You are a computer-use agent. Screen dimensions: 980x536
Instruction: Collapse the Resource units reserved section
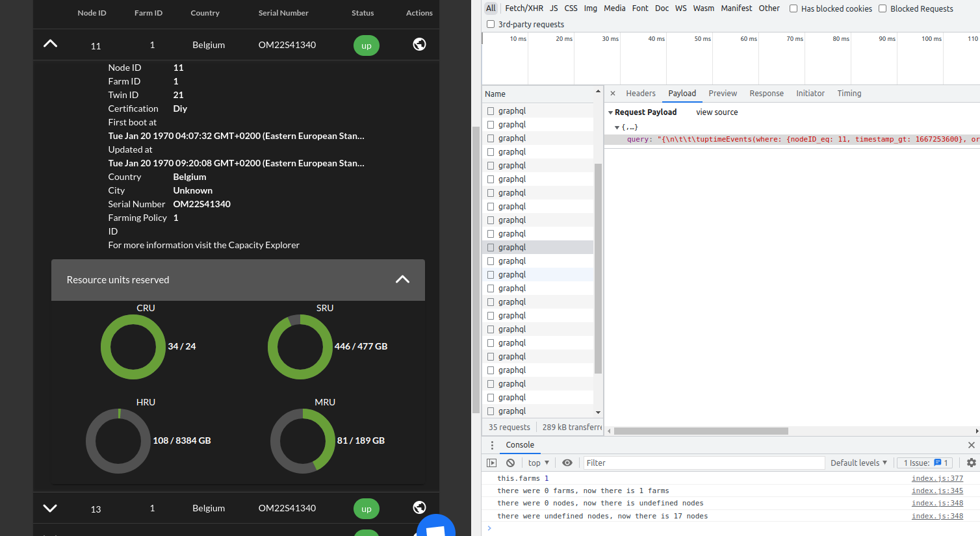click(402, 279)
